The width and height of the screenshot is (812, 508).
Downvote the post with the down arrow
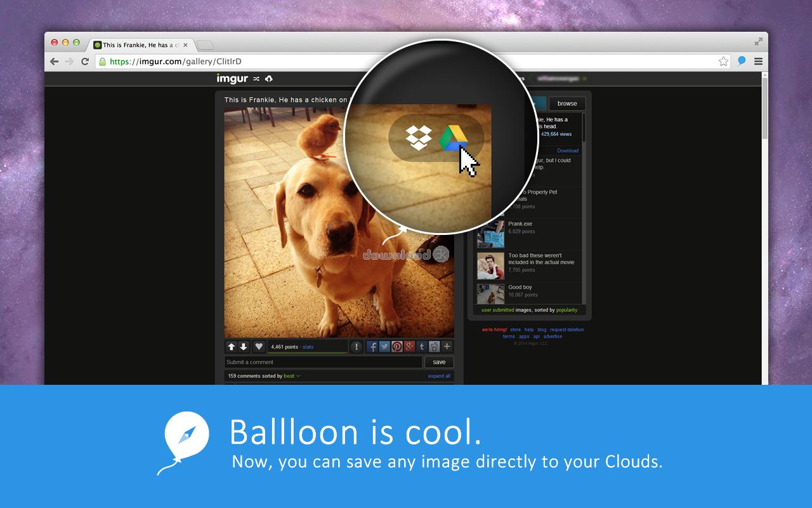243,347
